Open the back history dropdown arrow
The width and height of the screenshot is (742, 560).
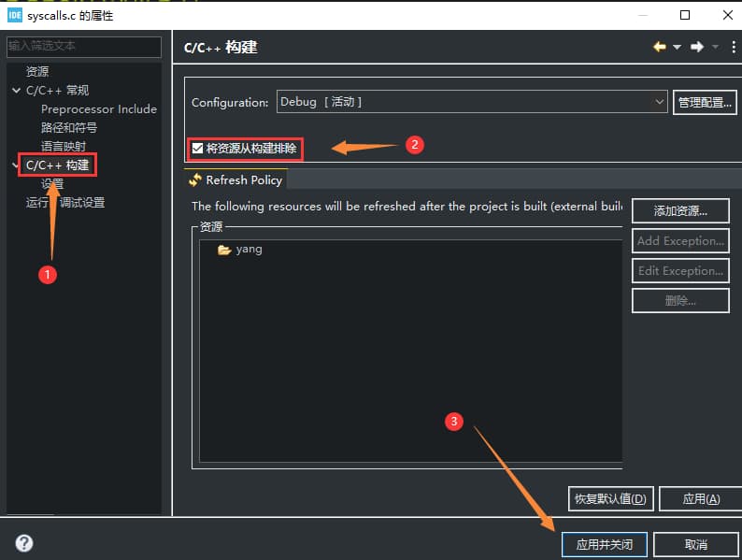click(677, 47)
